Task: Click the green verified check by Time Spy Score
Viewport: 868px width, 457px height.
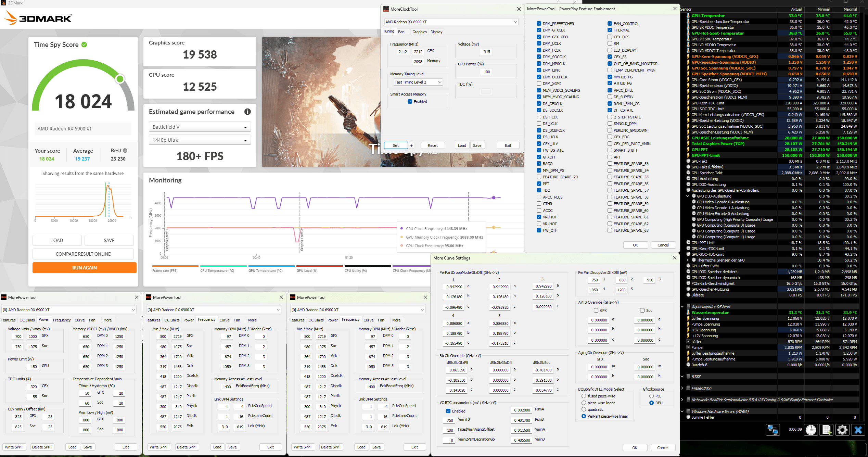Action: [84, 45]
